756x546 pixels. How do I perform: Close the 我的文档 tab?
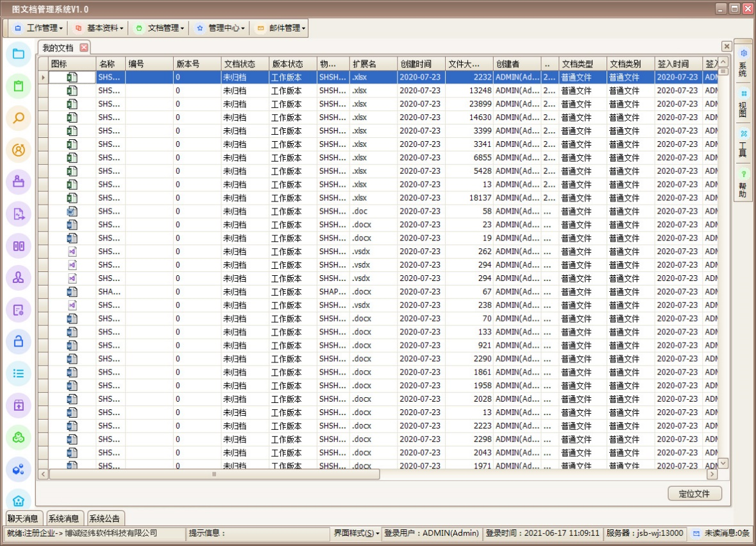84,48
